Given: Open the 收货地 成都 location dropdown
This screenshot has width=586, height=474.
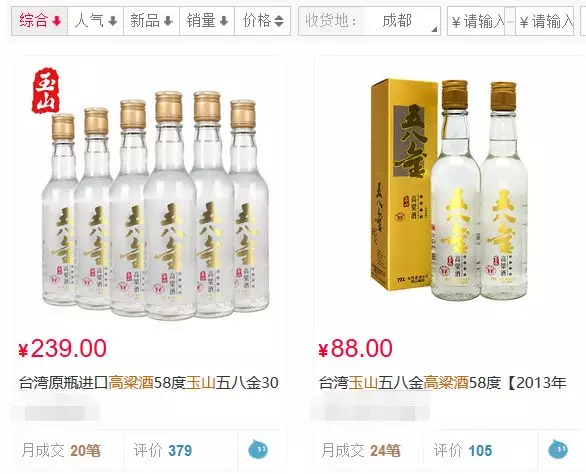Looking at the screenshot, I should [369, 21].
